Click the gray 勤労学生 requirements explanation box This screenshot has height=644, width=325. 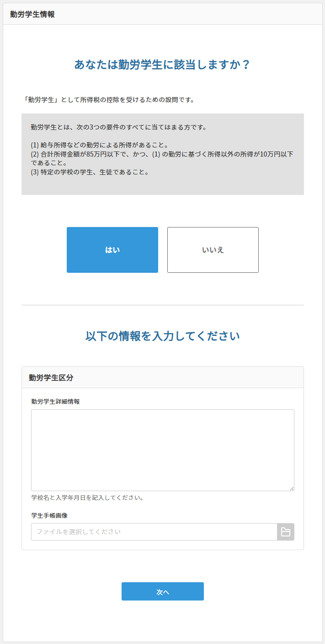pyautogui.click(x=162, y=154)
